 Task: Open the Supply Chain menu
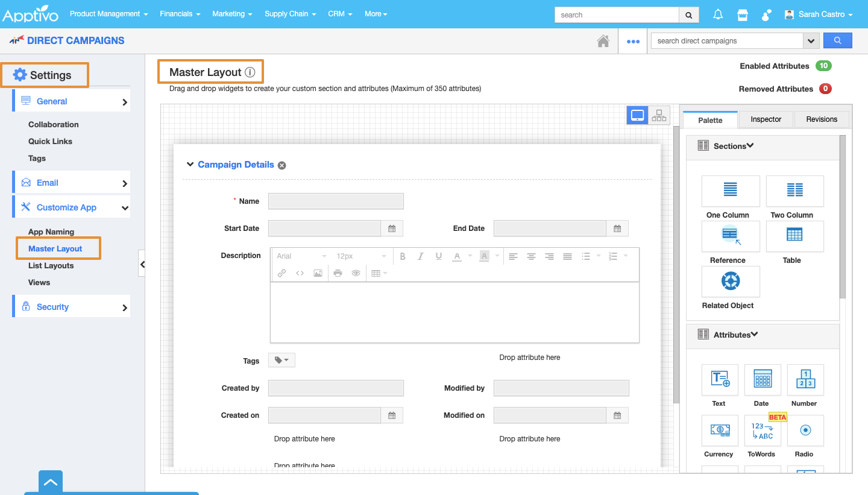coord(291,14)
